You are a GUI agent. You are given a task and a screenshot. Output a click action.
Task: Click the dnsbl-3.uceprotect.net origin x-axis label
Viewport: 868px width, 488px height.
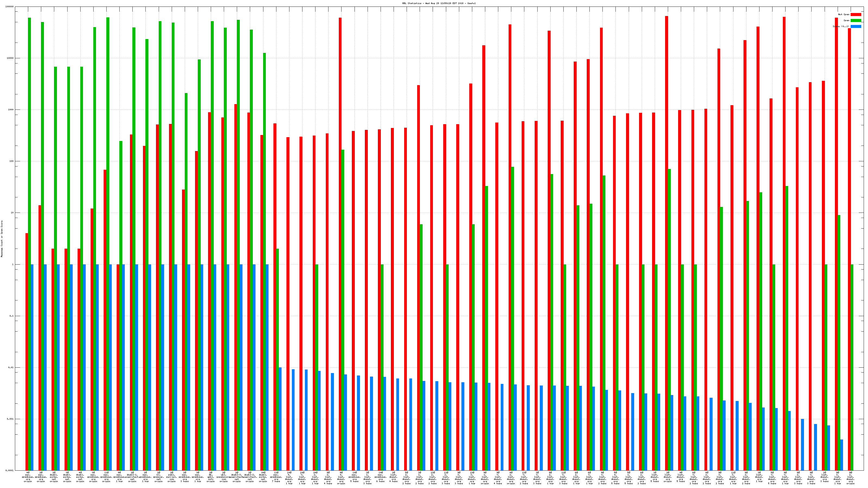(x=237, y=477)
